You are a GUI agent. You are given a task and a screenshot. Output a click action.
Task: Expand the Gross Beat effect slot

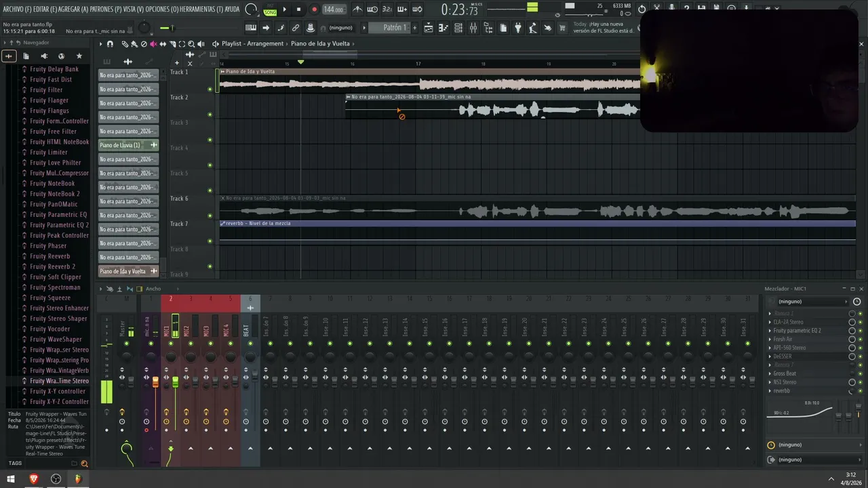pos(770,373)
